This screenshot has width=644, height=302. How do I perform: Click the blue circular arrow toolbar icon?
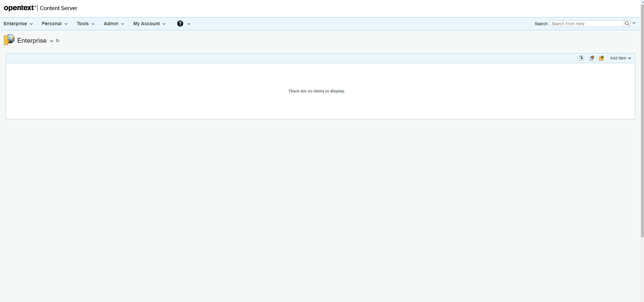582,58
